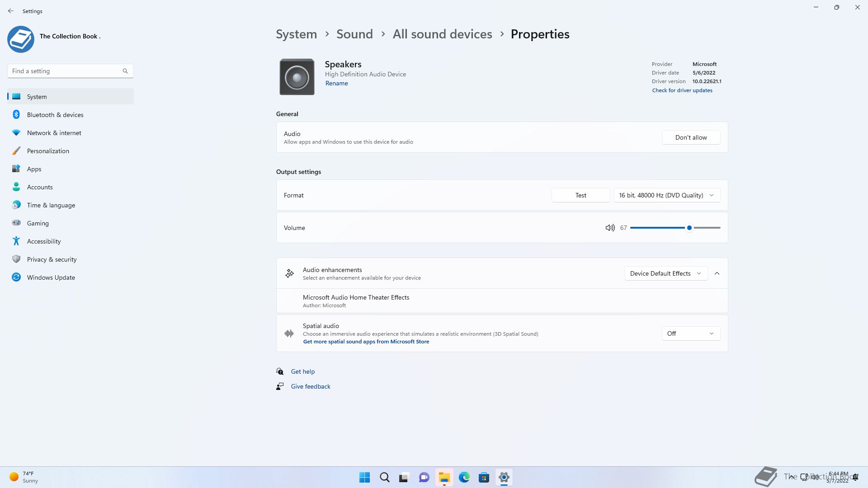Launch the Chat app from the taskbar
The width and height of the screenshot is (868, 488).
tap(424, 477)
